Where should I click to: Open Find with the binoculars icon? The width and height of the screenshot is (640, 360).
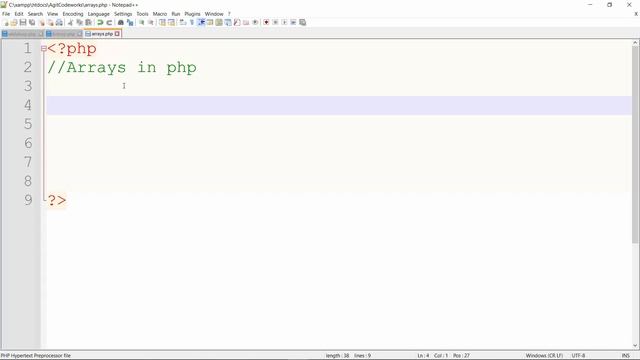(121, 22)
